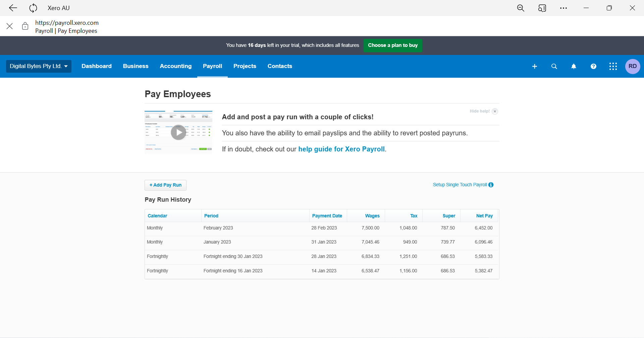Sort by the Wages column header

372,216
